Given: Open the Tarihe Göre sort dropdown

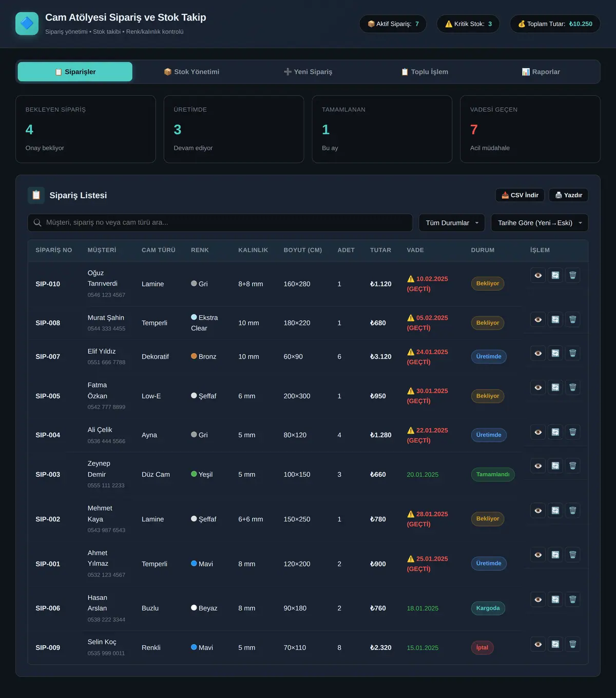Looking at the screenshot, I should click(540, 223).
